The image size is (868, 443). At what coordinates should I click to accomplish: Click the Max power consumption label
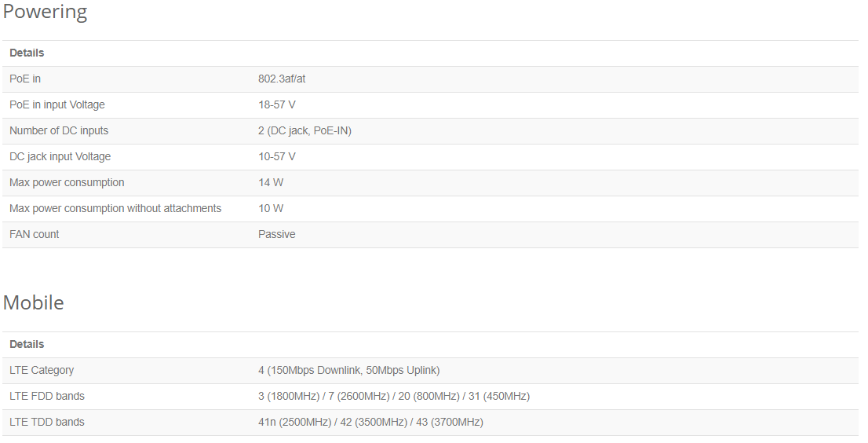click(x=67, y=183)
